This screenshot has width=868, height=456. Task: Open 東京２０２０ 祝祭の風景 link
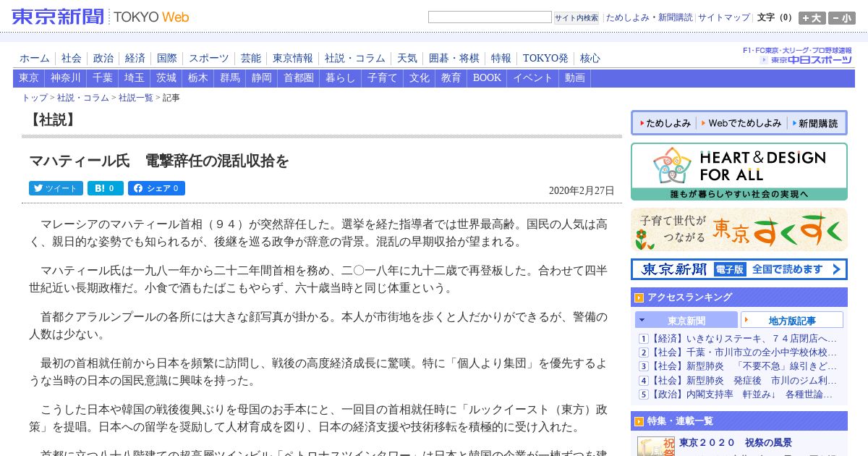(735, 442)
